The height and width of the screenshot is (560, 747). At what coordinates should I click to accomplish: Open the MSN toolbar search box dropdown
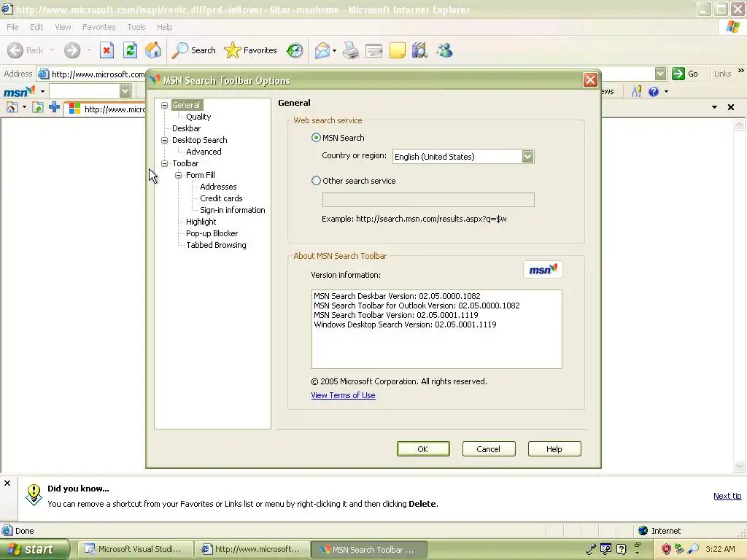125,91
